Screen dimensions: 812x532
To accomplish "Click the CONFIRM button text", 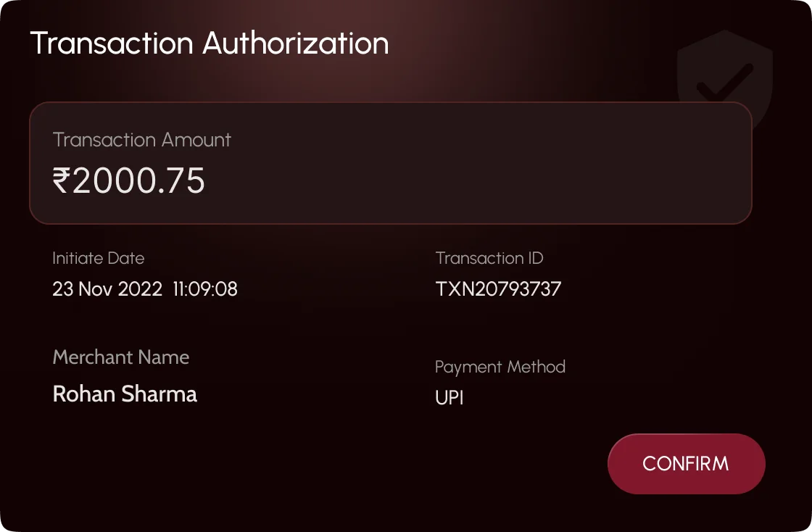I will (686, 464).
